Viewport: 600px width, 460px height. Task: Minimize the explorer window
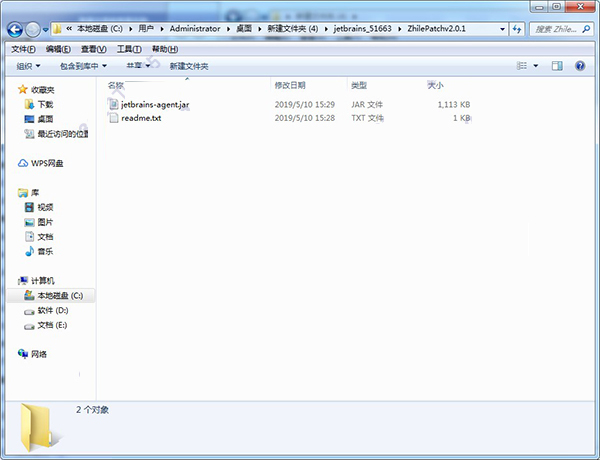click(x=540, y=7)
